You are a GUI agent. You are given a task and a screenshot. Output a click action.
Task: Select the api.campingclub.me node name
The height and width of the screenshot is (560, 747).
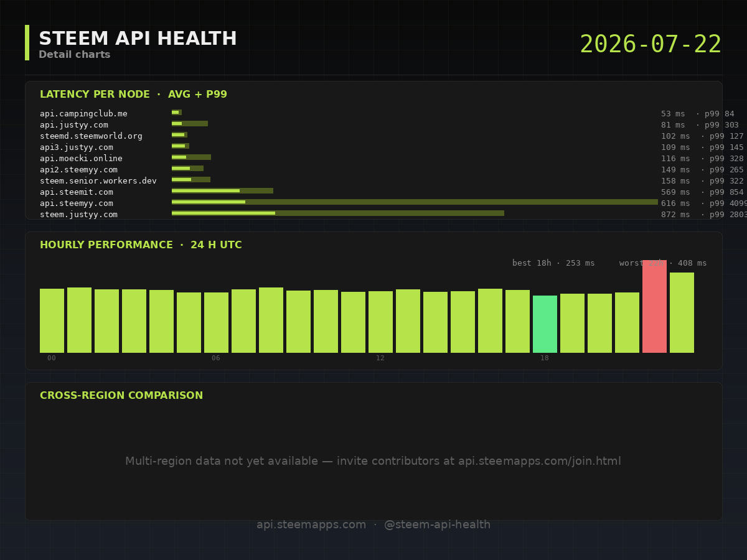(83, 114)
